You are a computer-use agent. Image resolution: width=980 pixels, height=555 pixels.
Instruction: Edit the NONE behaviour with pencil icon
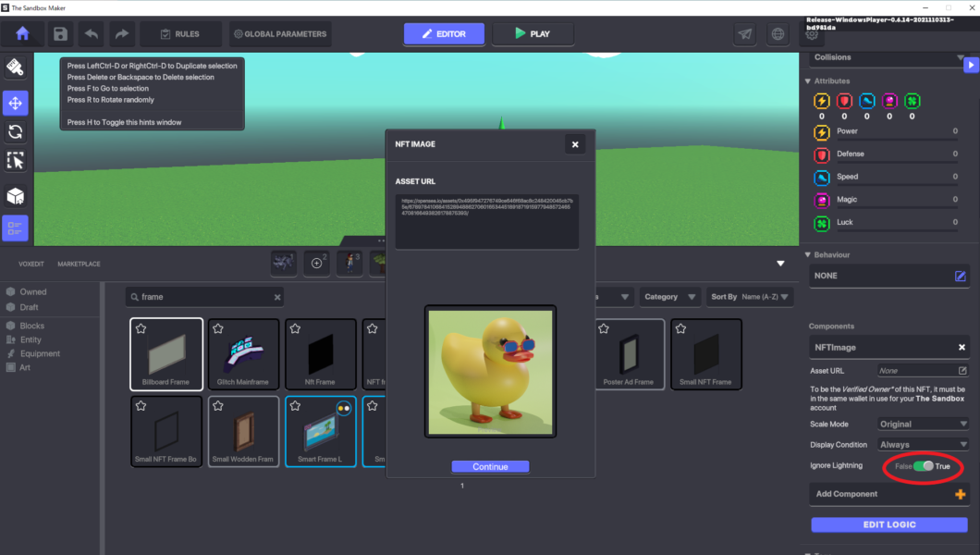tap(960, 276)
